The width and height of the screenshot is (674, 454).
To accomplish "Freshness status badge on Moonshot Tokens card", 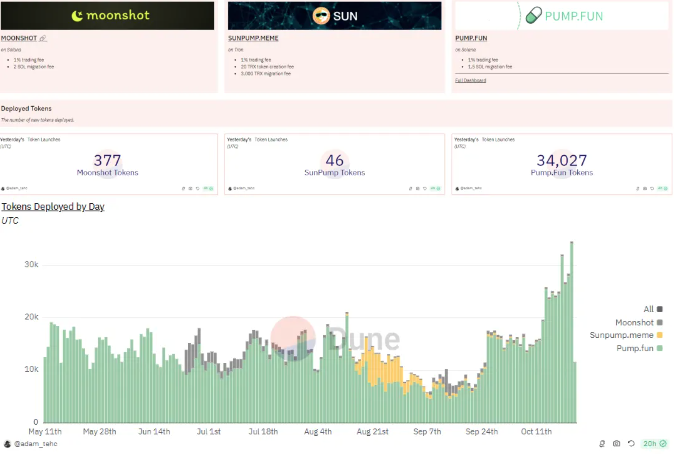I will pos(208,189).
